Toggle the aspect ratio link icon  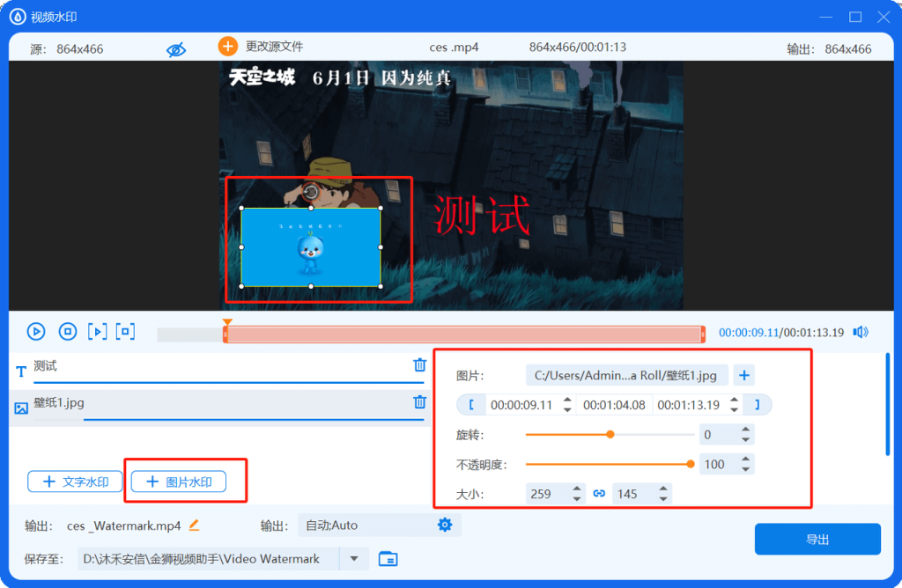[599, 494]
